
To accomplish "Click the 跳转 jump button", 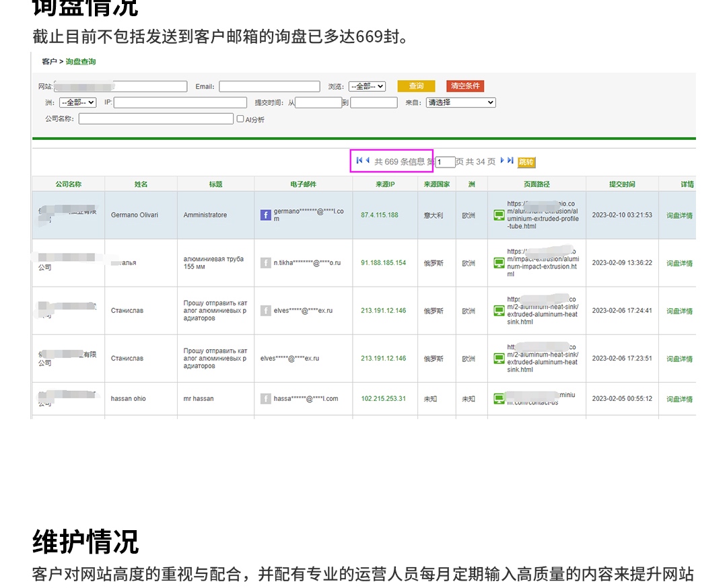I will coord(526,162).
